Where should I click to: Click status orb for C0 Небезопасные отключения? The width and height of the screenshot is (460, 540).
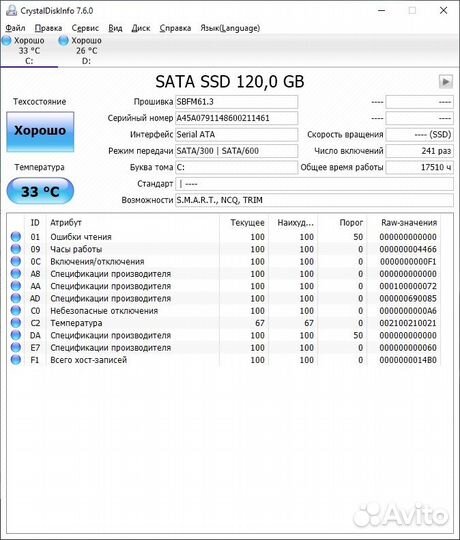[x=15, y=311]
